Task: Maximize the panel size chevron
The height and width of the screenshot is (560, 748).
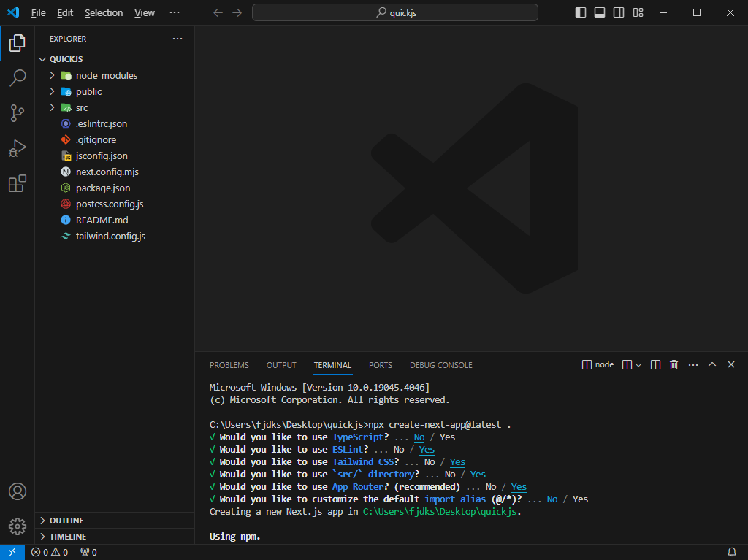Action: click(712, 364)
